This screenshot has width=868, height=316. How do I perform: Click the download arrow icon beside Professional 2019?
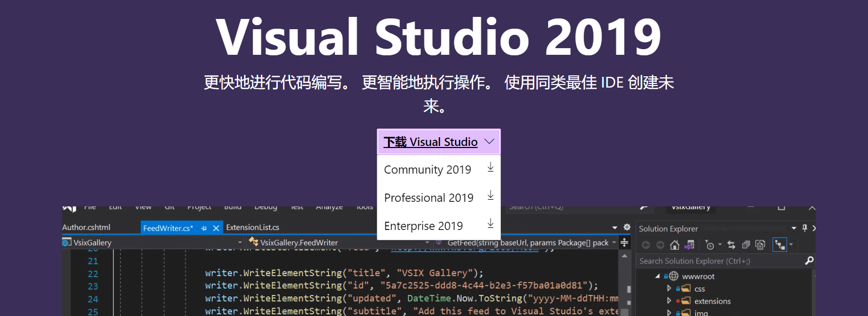[491, 196]
